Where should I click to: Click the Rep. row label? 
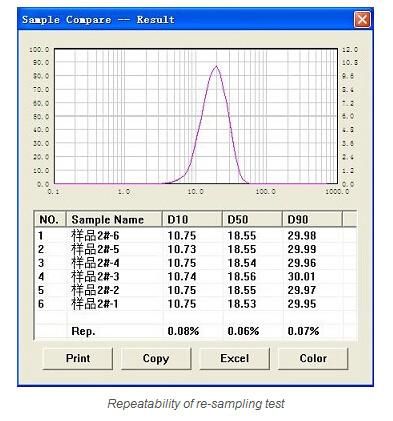pyautogui.click(x=83, y=331)
